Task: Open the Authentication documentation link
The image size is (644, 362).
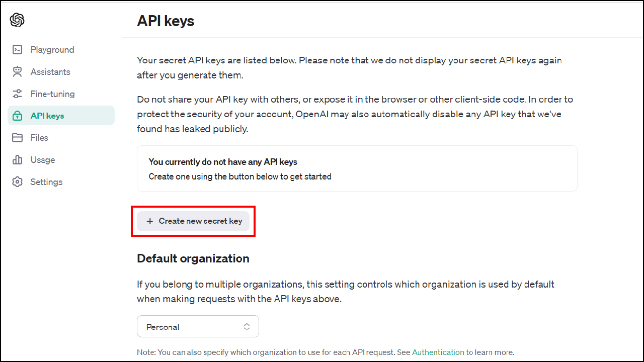Action: click(x=438, y=352)
